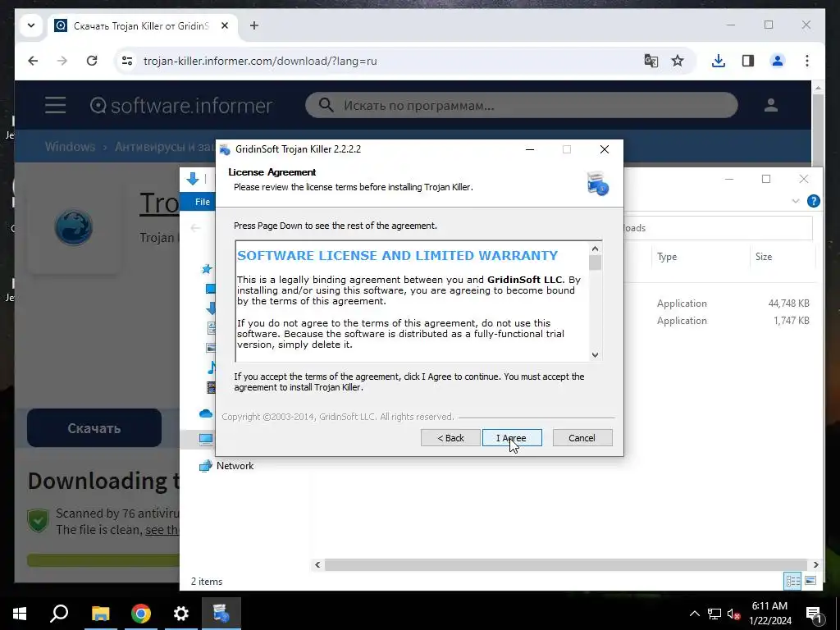Go back with the < Back button

click(x=450, y=438)
